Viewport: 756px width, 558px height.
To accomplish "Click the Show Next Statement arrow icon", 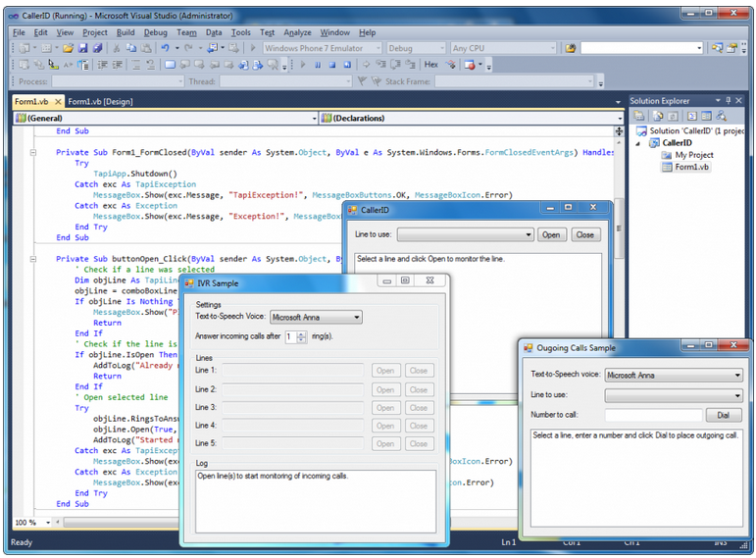I will 367,65.
